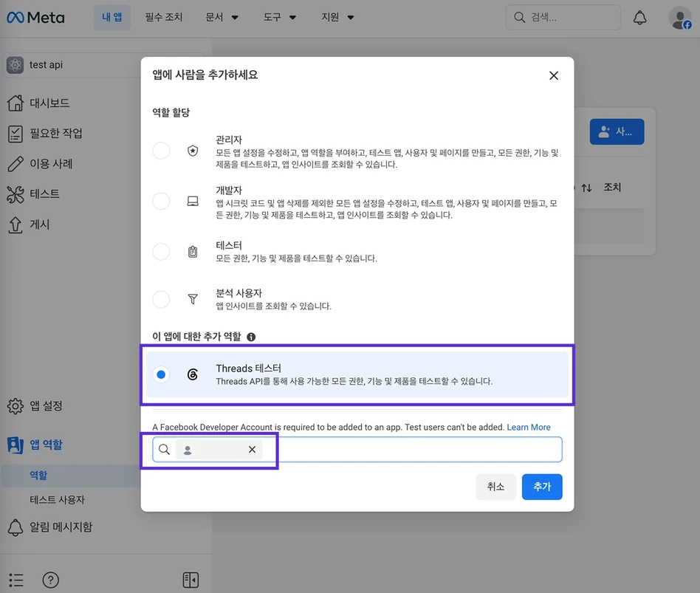Expand the 지원 dropdown menu
This screenshot has height=593, width=700.
click(x=337, y=18)
